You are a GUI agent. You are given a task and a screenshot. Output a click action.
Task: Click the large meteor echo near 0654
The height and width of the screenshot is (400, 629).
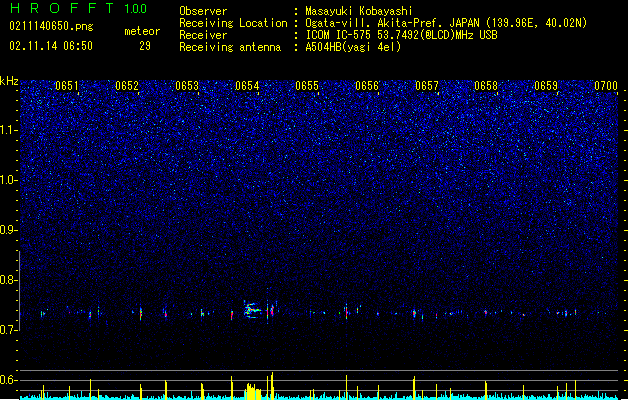pyautogui.click(x=253, y=310)
